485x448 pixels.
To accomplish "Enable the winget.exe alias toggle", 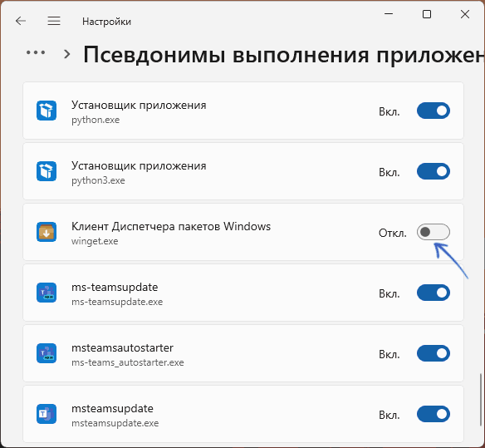I will pyautogui.click(x=434, y=232).
